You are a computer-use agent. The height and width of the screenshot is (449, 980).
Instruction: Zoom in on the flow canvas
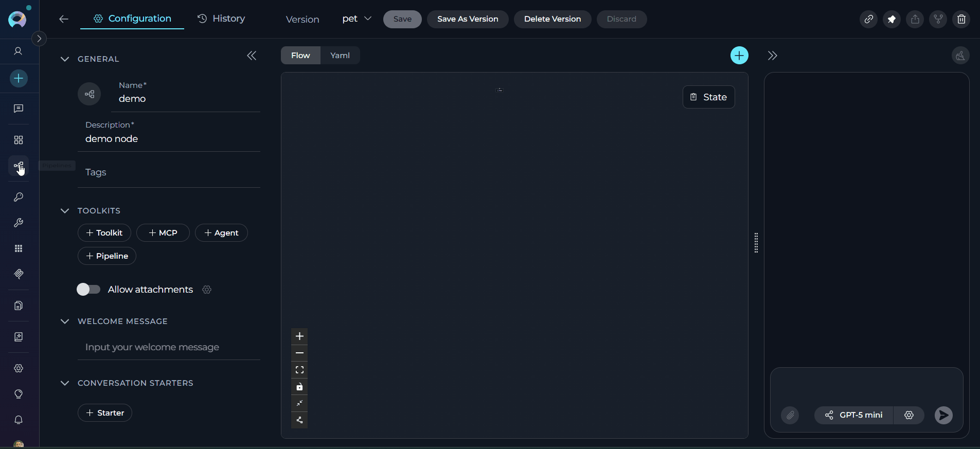(x=299, y=336)
